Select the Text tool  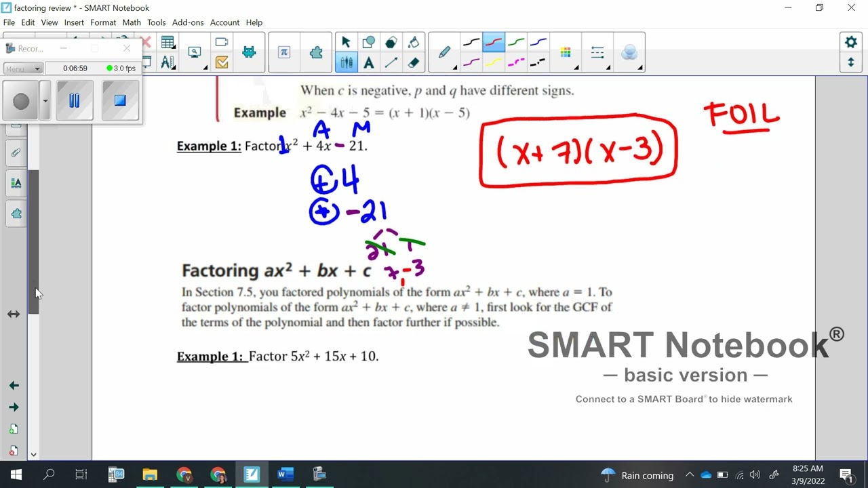368,62
